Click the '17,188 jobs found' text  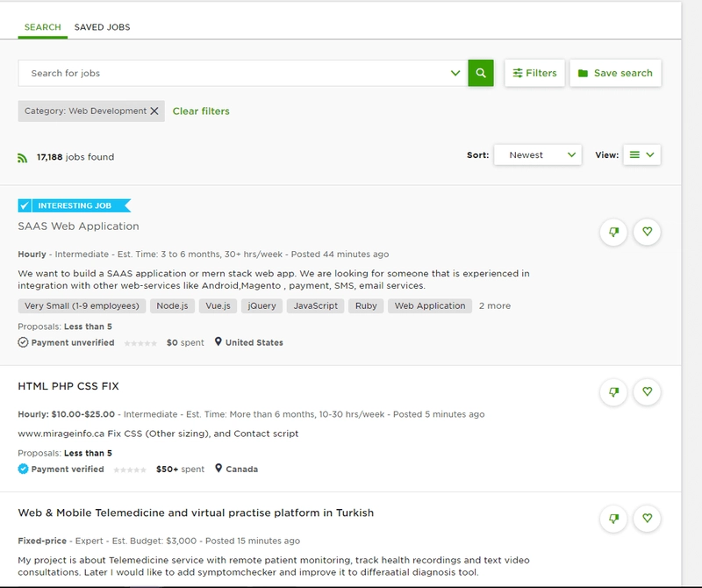pyautogui.click(x=75, y=157)
